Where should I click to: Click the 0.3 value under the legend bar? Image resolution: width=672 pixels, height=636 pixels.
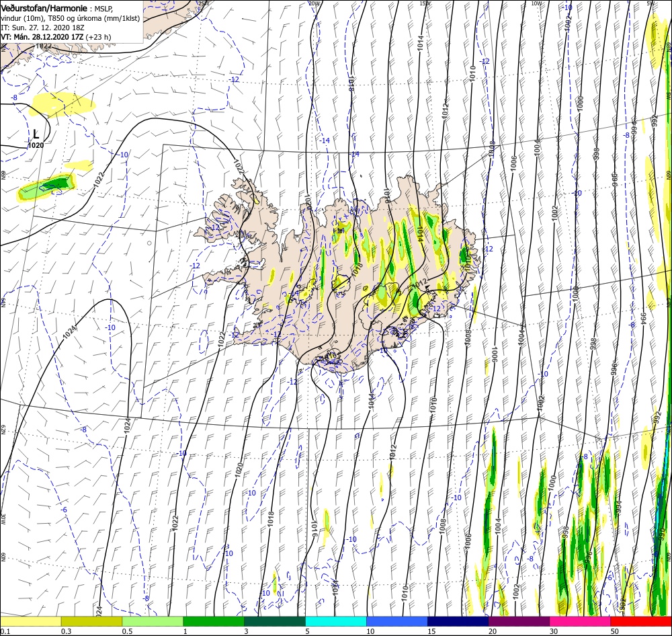(x=66, y=631)
